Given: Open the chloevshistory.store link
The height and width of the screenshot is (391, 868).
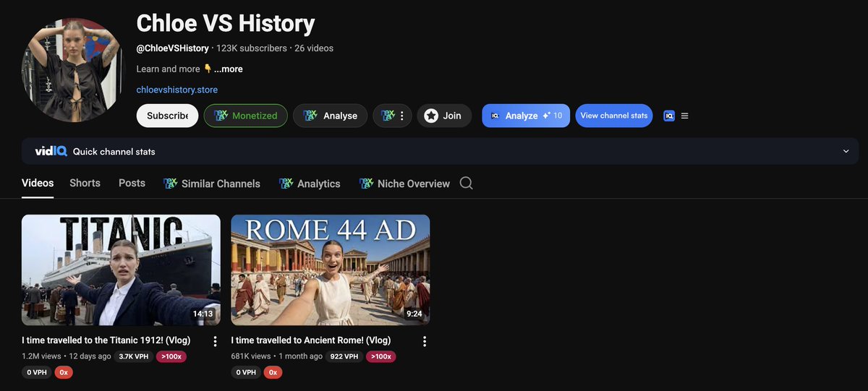Looking at the screenshot, I should (177, 90).
